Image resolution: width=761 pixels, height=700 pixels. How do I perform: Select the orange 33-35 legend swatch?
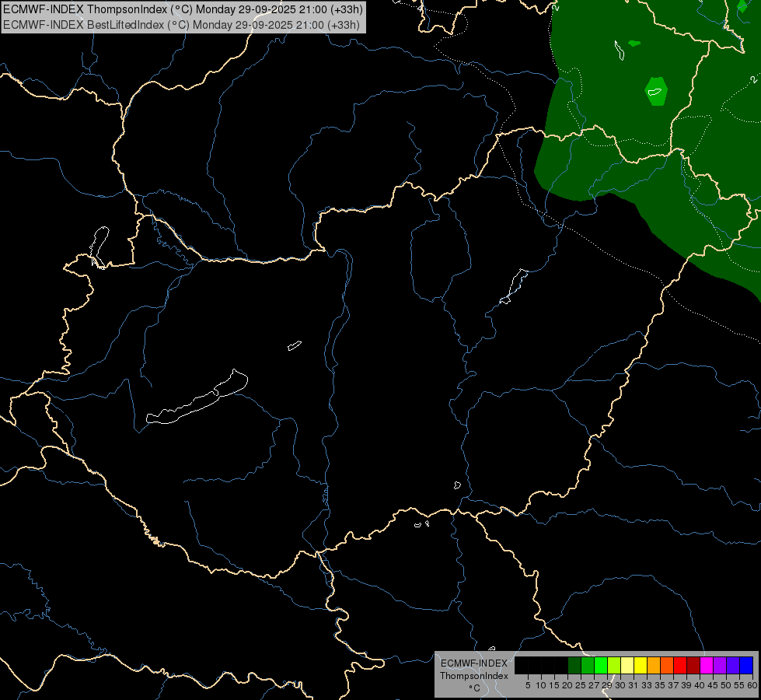click(654, 665)
